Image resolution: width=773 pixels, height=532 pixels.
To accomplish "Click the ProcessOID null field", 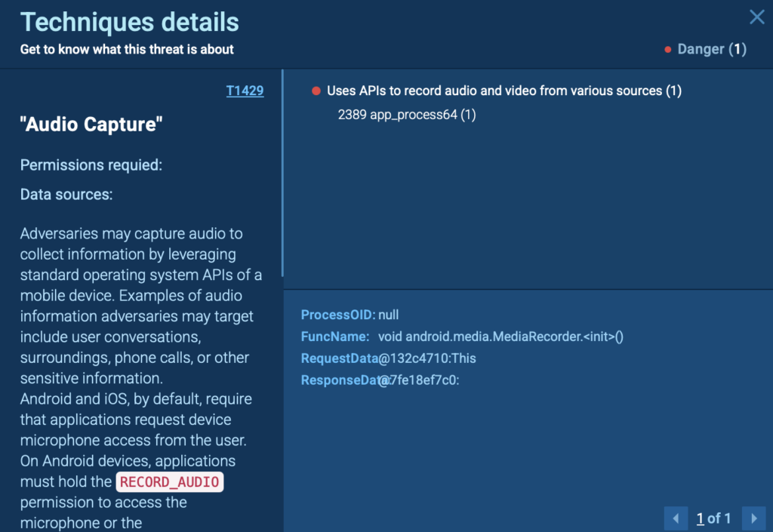I will 388,315.
